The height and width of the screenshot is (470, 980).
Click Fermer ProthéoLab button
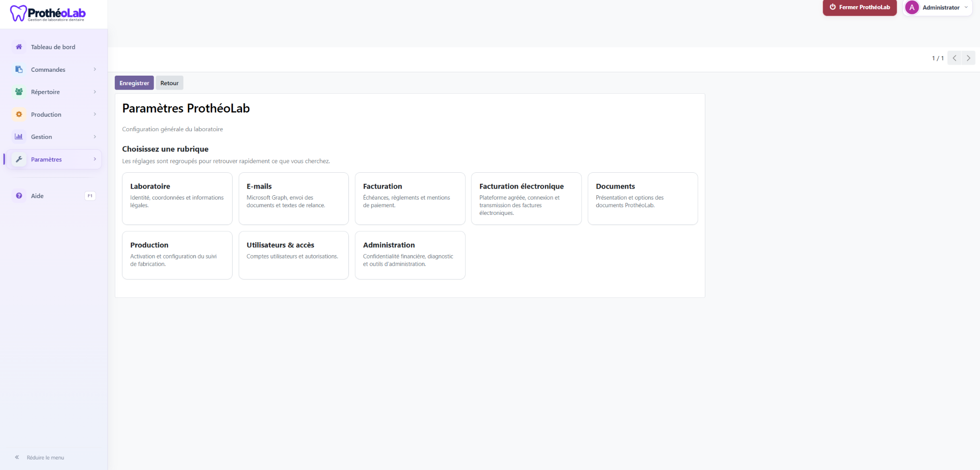[x=860, y=7]
